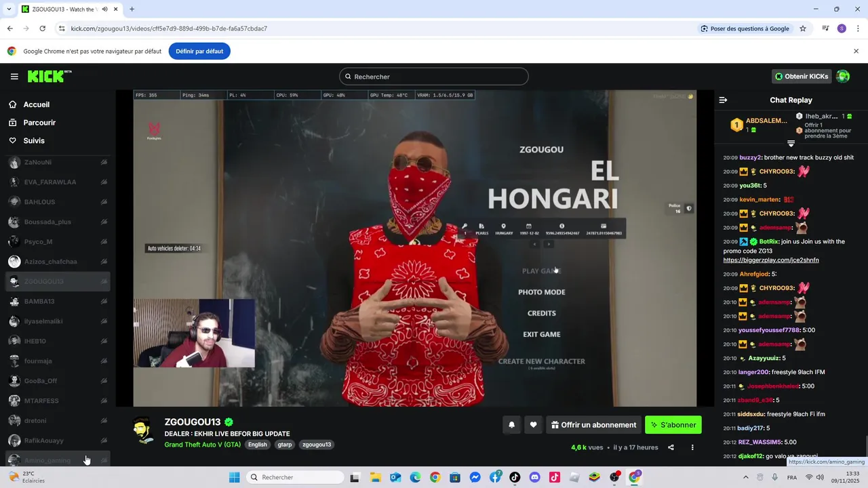Open a new tab with the plus icon
Viewport: 868px width, 488px height.
132,9
